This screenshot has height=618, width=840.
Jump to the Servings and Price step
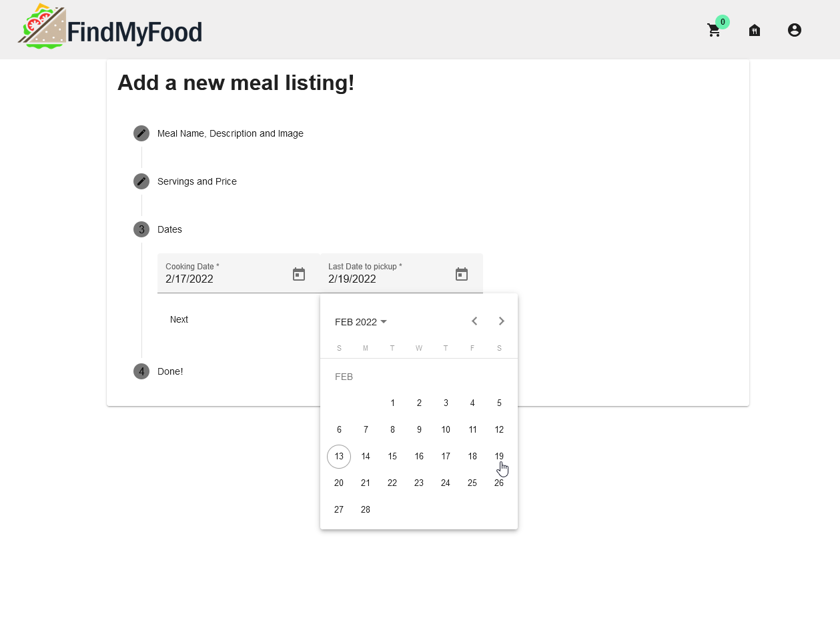pyautogui.click(x=197, y=181)
